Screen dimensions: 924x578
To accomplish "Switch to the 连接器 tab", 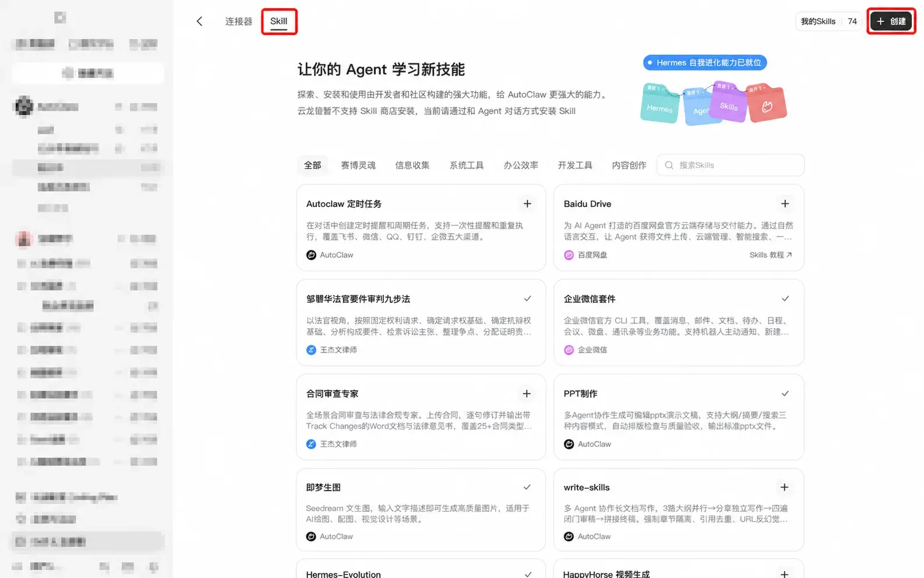I will pos(239,22).
